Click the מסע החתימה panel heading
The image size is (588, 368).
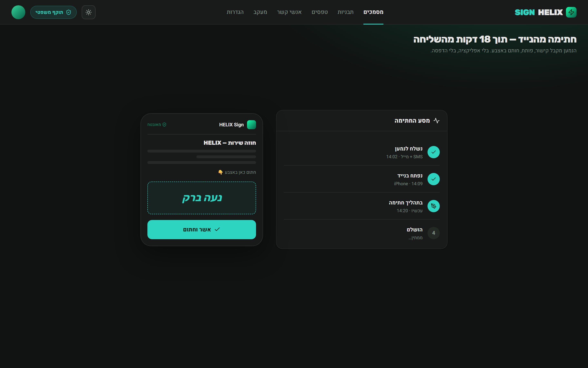412,121
